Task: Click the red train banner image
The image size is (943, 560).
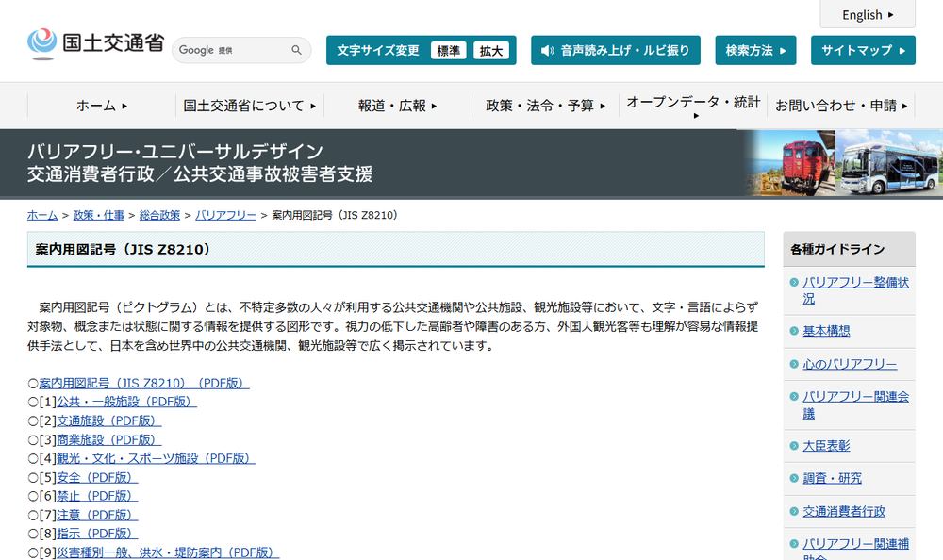Action: click(x=791, y=163)
